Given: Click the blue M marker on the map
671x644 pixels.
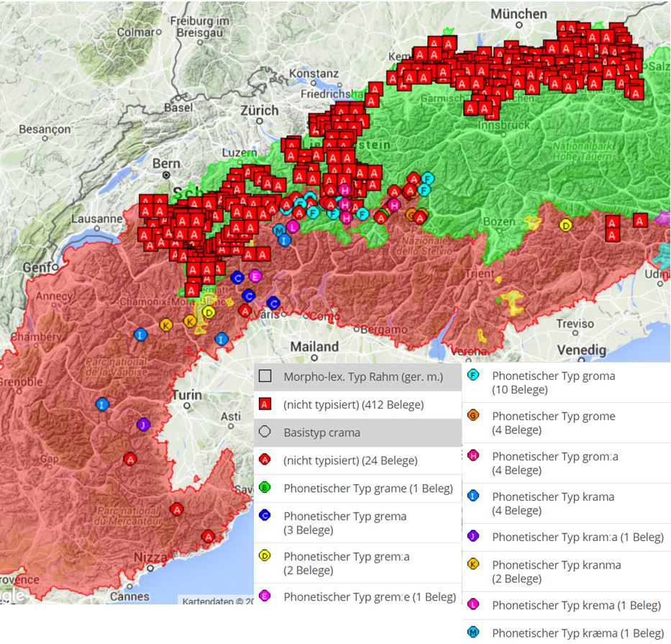Looking at the screenshot, I should (279, 230).
